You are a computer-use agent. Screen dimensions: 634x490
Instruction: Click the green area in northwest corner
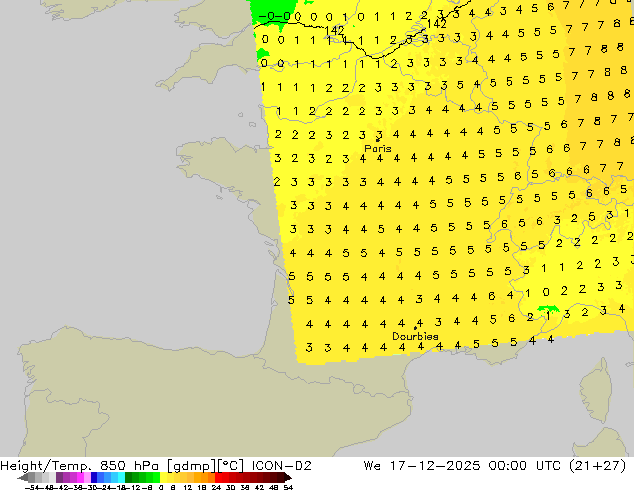coord(273,8)
